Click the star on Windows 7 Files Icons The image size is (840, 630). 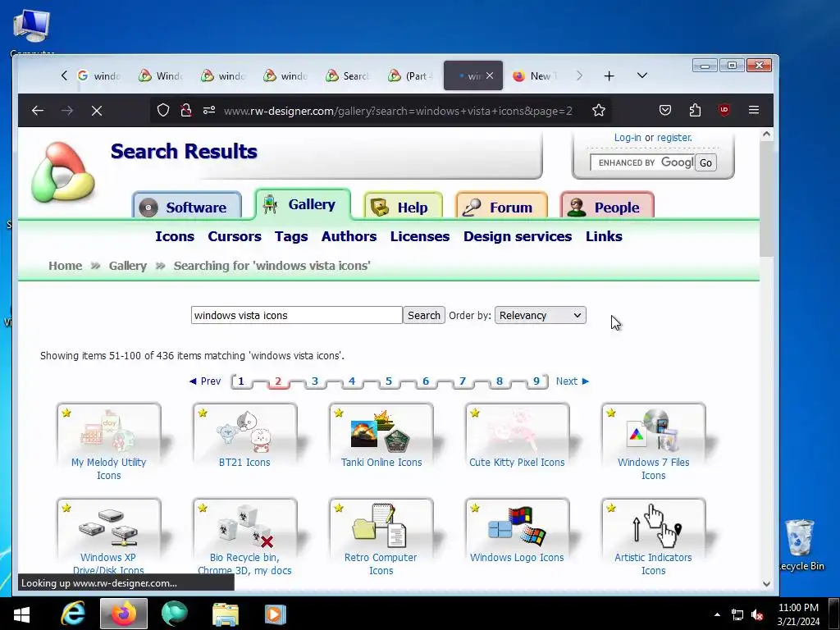[x=610, y=413]
